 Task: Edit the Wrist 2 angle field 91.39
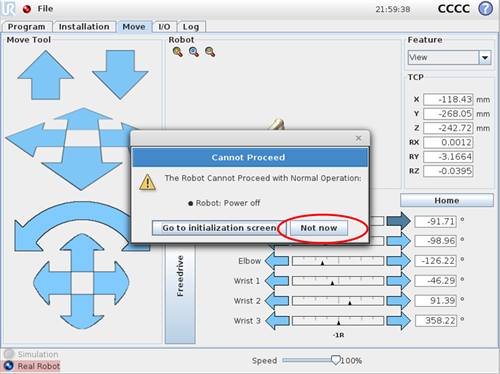[436, 301]
